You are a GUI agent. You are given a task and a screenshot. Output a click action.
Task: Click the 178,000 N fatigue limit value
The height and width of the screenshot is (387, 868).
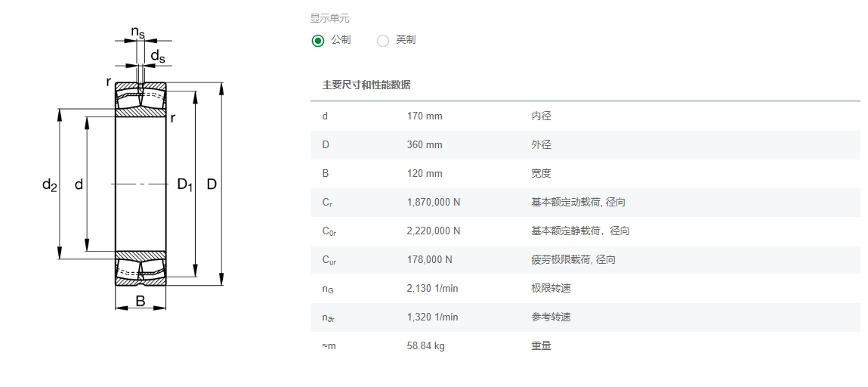point(430,260)
